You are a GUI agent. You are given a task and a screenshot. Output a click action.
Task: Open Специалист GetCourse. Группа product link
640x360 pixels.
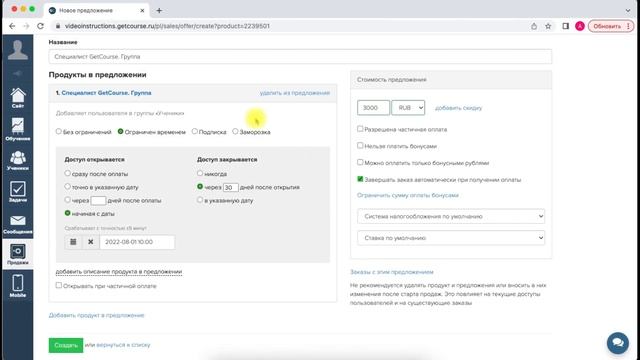coord(106,93)
